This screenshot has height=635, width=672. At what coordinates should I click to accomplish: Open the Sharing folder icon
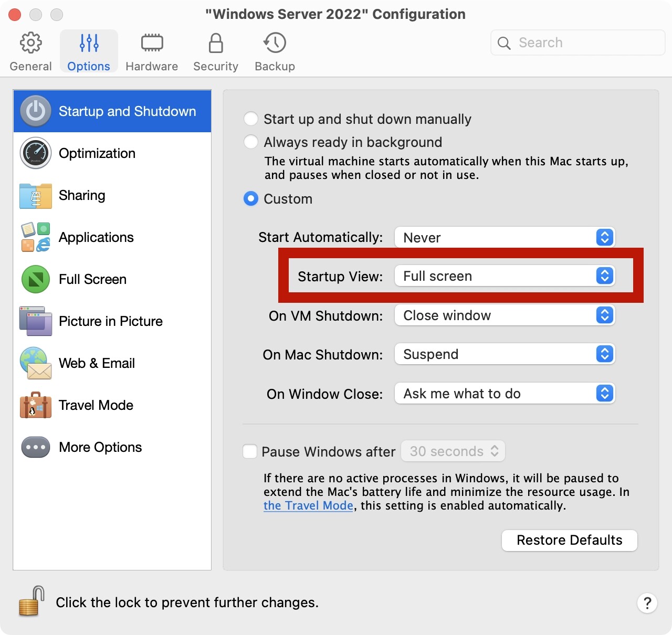pyautogui.click(x=36, y=196)
